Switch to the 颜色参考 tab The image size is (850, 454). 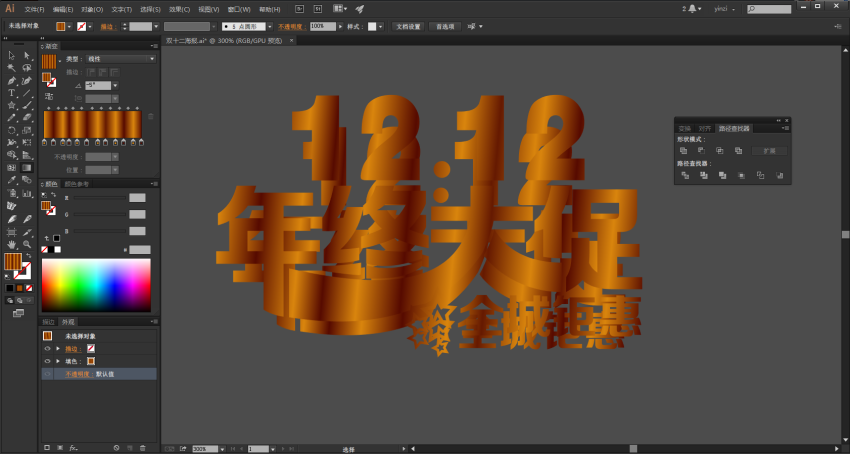tap(76, 184)
